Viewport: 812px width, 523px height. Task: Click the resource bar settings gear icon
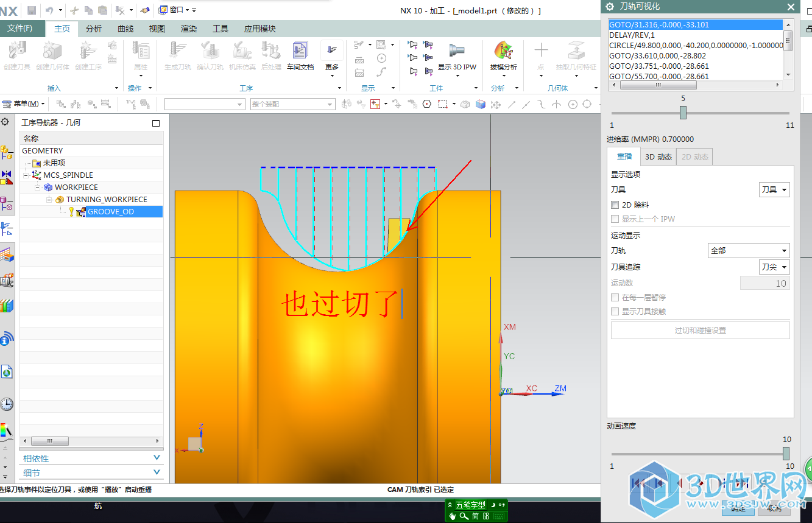[x=5, y=122]
